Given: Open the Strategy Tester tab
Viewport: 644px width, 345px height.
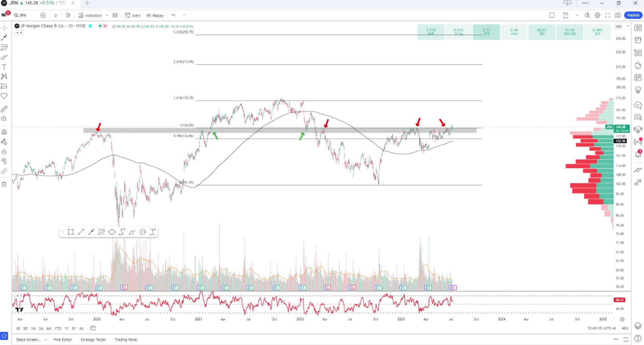Looking at the screenshot, I should pyautogui.click(x=93, y=340).
